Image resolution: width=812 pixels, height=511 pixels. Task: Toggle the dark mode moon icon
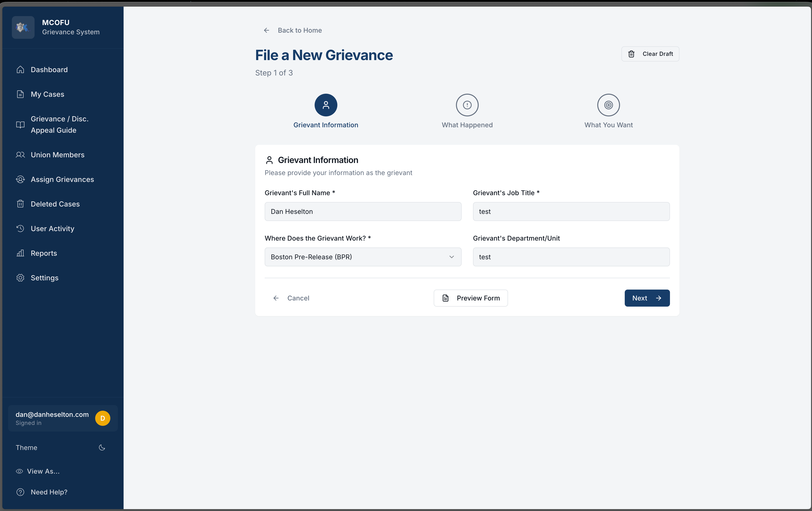[102, 448]
